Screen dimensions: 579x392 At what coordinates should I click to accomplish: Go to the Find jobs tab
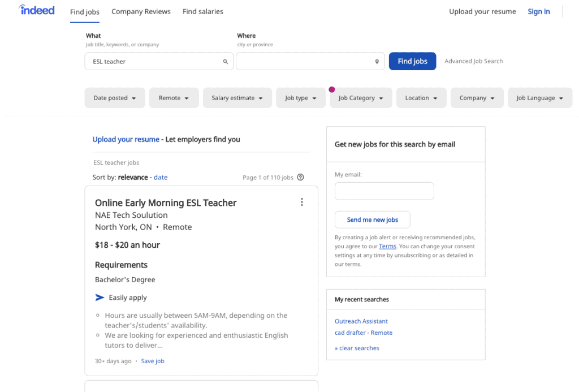(x=85, y=12)
